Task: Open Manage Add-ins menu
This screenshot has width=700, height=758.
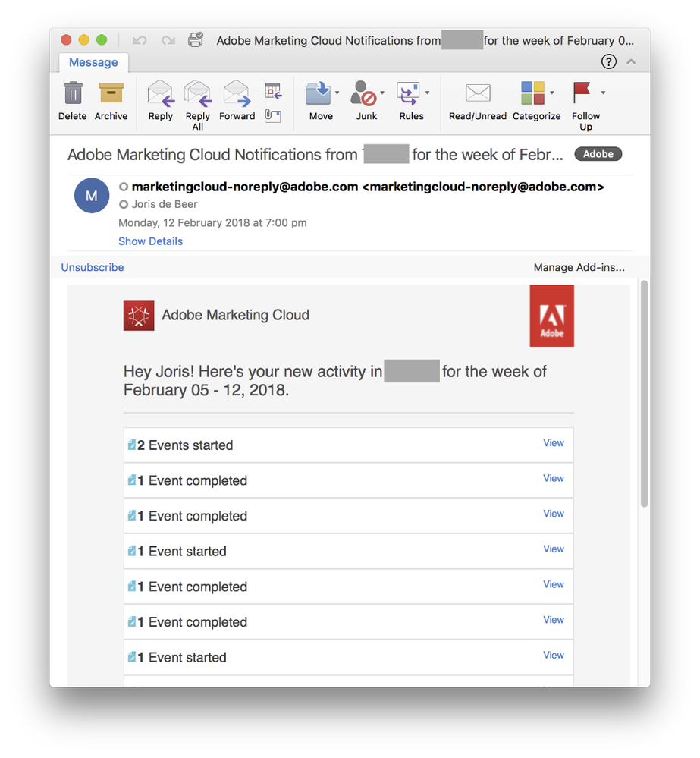Action: (x=579, y=267)
